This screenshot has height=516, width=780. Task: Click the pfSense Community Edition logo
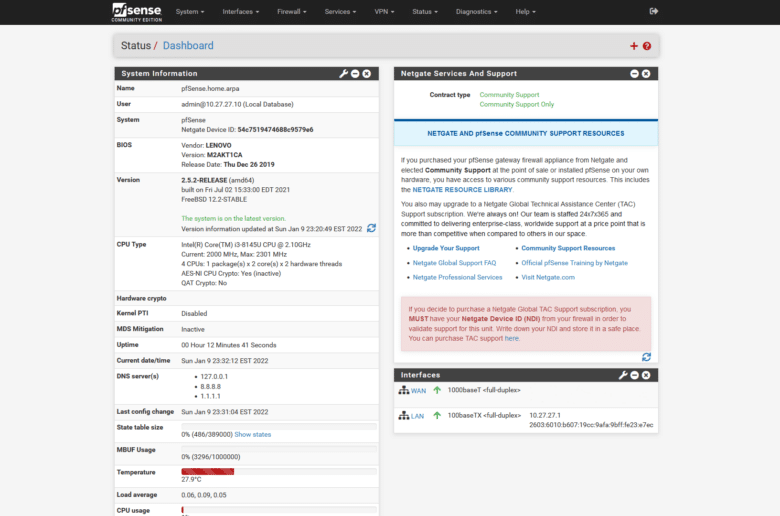137,12
